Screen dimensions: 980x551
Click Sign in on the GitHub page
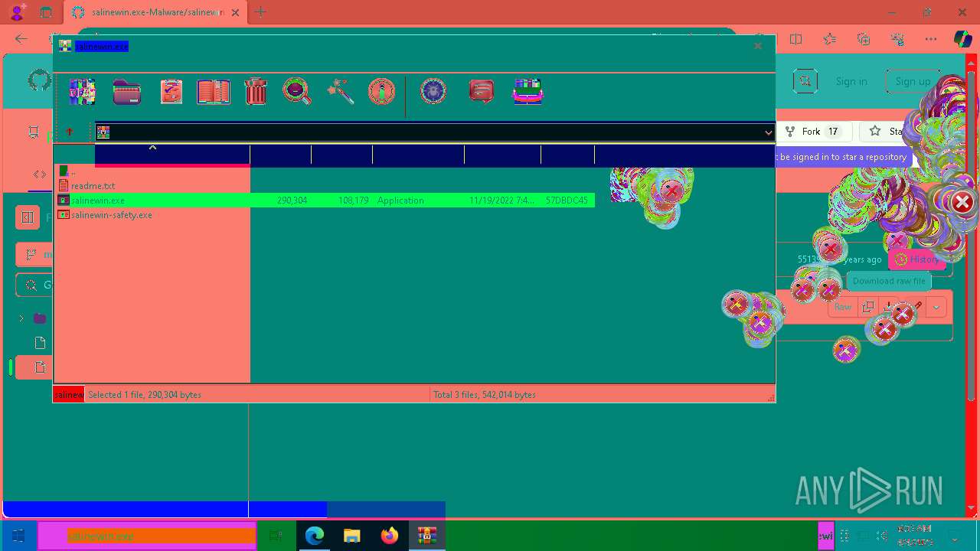[x=851, y=81]
